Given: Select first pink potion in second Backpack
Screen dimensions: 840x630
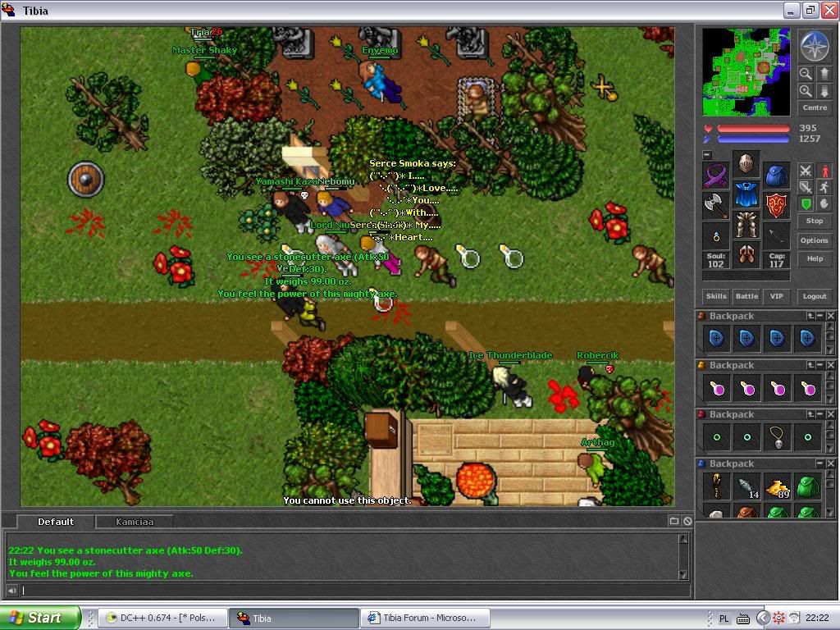Looking at the screenshot, I should coord(717,388).
